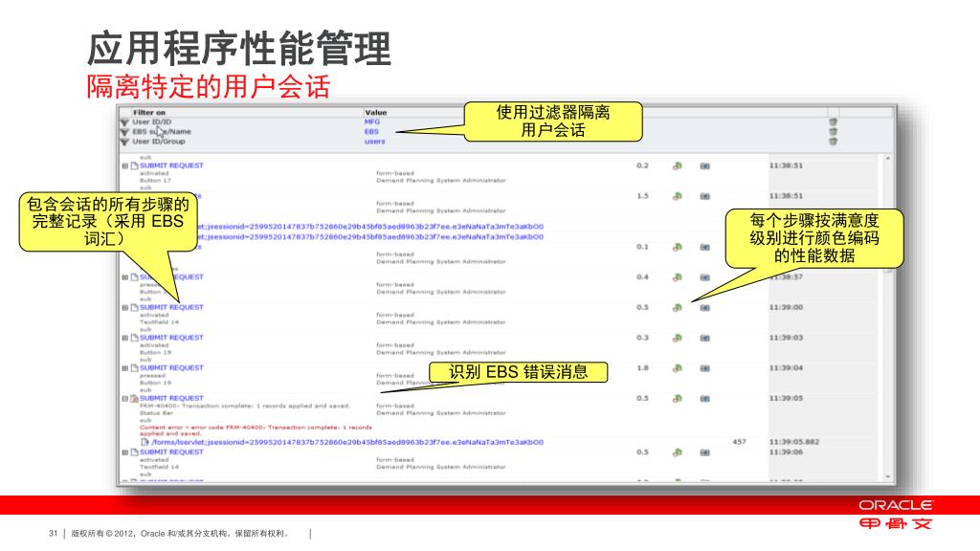Click the blue camera icon in the 0.2 row
Image resolution: width=980 pixels, height=551 pixels.
705,166
